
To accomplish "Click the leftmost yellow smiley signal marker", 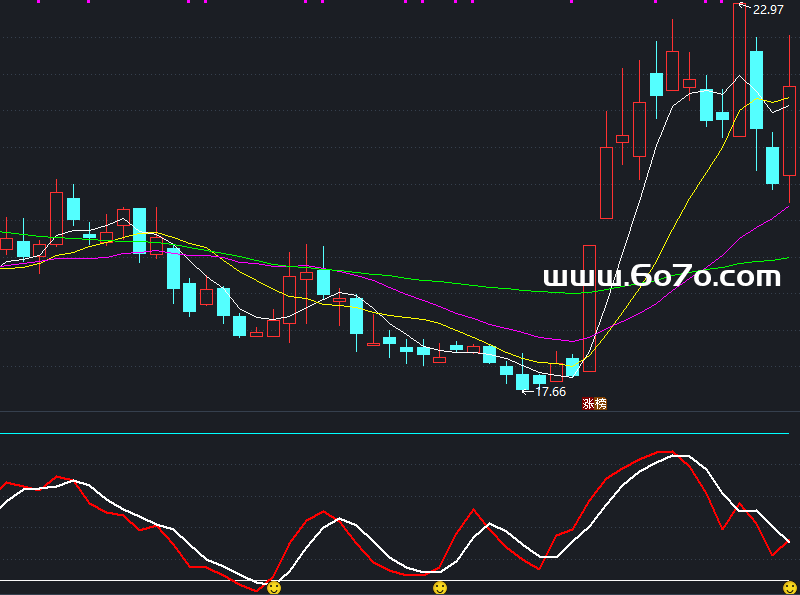I will coord(273,588).
